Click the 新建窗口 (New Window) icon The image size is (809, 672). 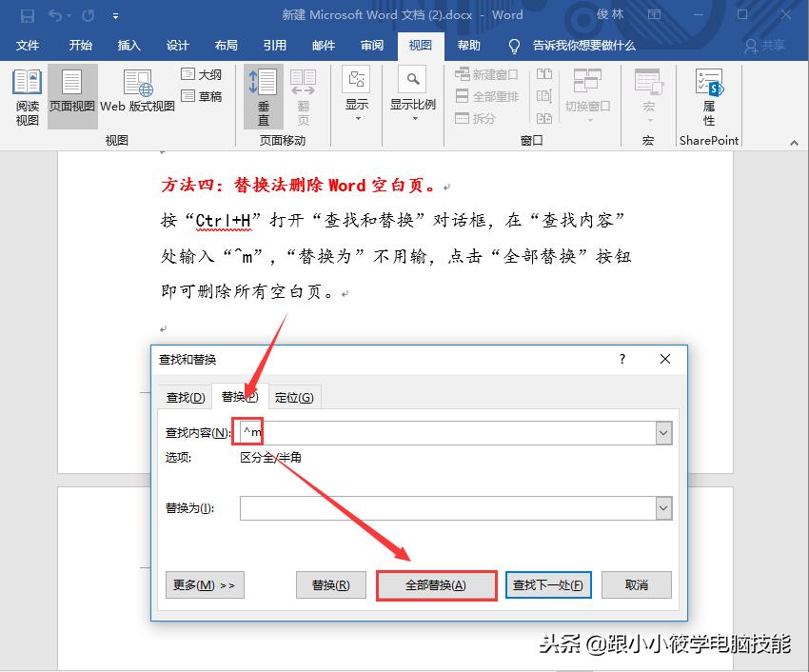pyautogui.click(x=485, y=73)
